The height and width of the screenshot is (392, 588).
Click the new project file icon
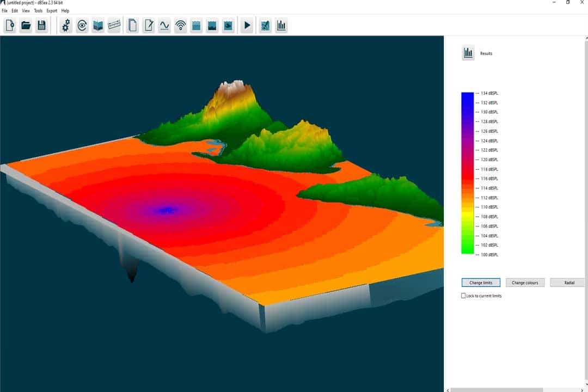click(10, 25)
